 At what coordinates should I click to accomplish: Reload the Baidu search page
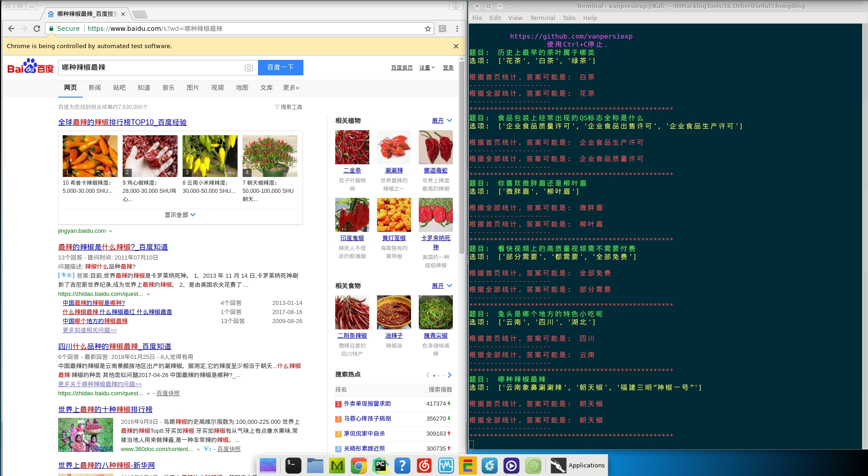click(37, 29)
